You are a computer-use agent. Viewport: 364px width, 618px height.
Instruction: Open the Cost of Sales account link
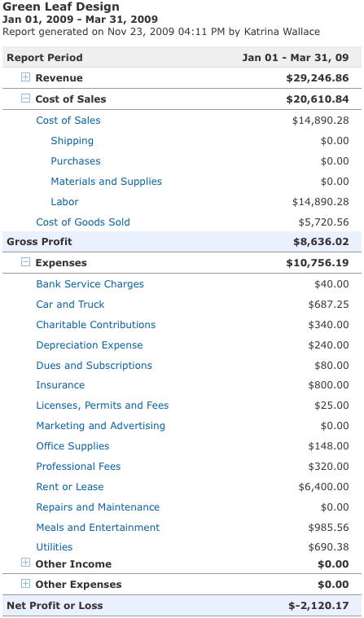pyautogui.click(x=68, y=121)
